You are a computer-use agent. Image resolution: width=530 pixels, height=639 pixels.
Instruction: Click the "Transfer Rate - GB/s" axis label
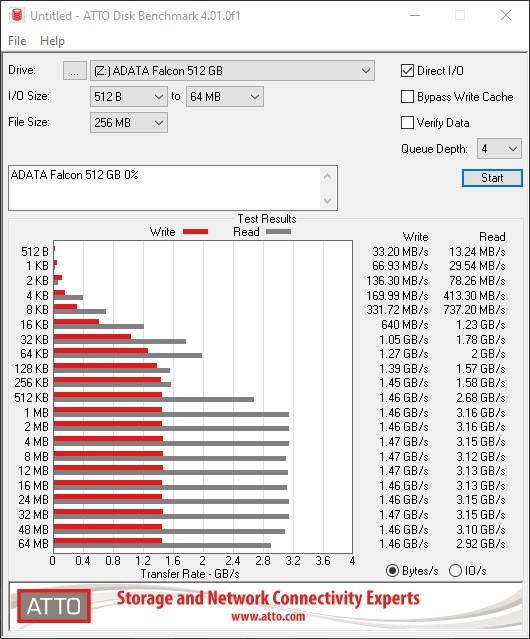point(190,574)
